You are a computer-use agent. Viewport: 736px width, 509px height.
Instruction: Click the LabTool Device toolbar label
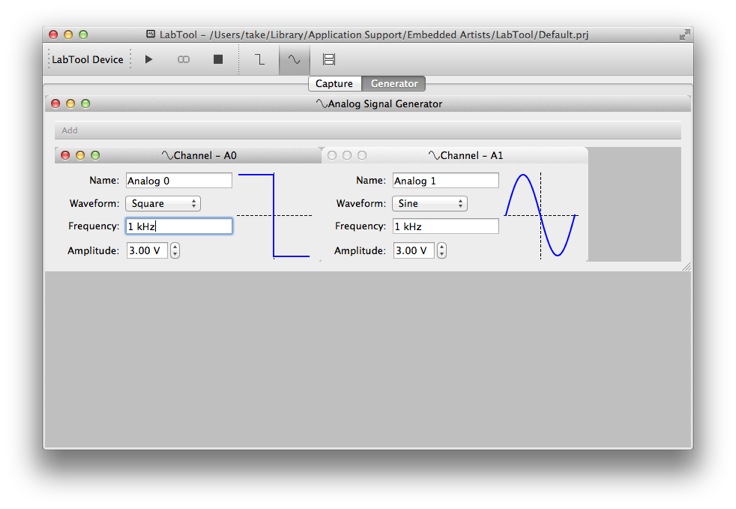[88, 60]
